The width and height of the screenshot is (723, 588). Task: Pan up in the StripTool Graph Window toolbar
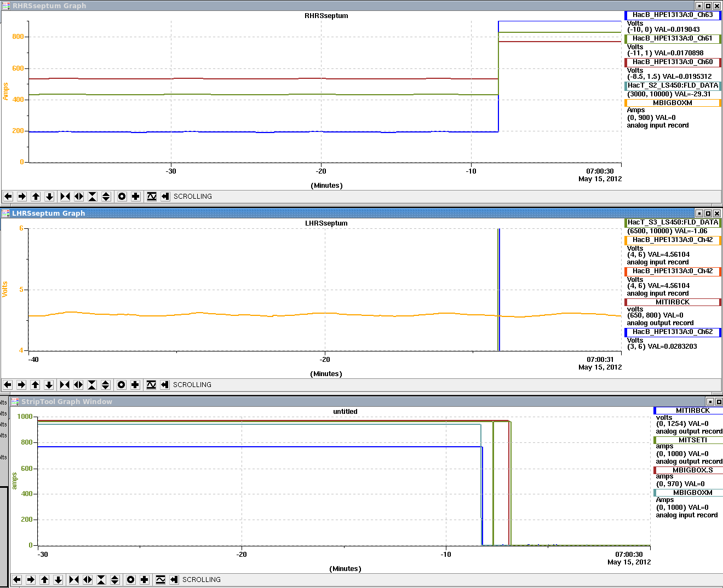tap(44, 579)
